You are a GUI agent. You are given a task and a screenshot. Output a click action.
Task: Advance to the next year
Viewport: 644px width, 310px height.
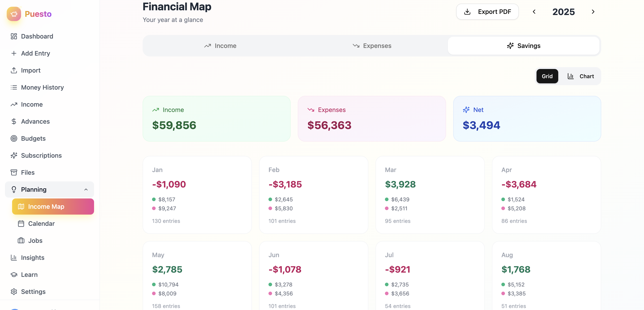point(593,11)
